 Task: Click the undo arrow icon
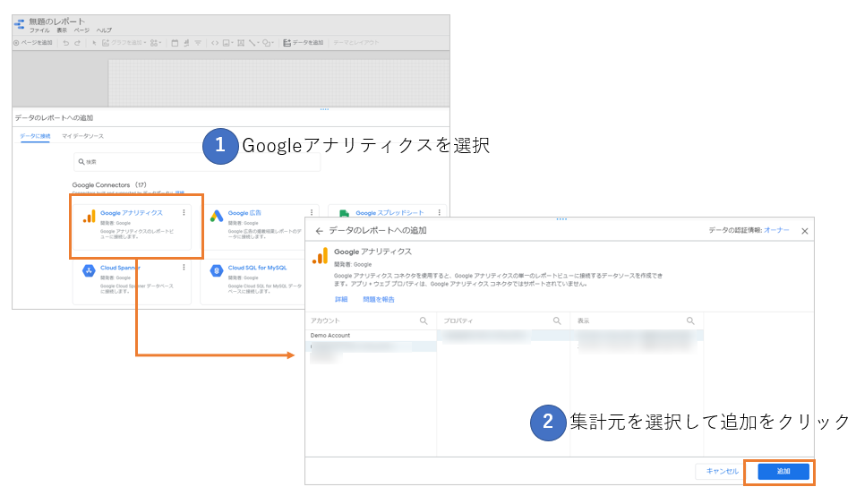[66, 43]
